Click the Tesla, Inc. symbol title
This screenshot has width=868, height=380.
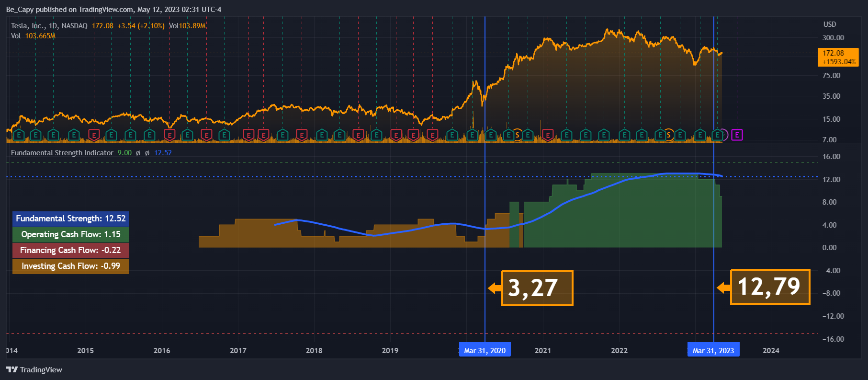28,26
